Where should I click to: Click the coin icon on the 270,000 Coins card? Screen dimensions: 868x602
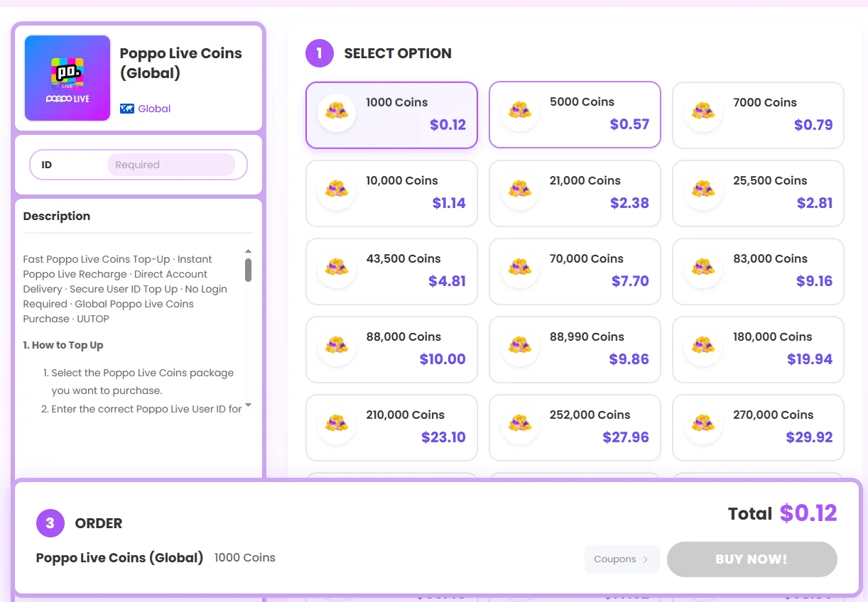703,425
